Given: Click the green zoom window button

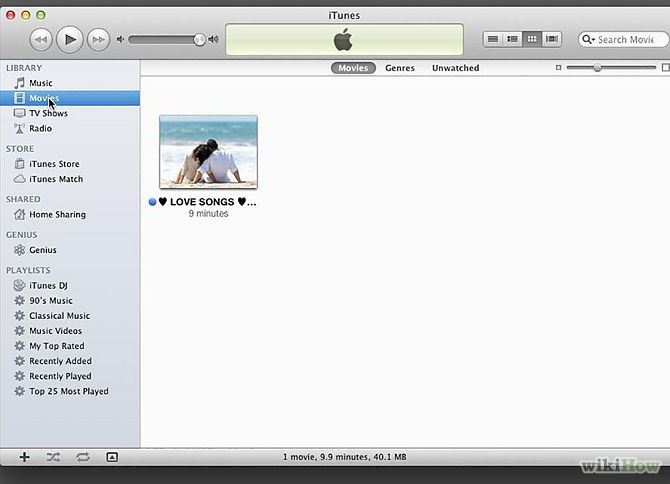Looking at the screenshot, I should tap(41, 15).
